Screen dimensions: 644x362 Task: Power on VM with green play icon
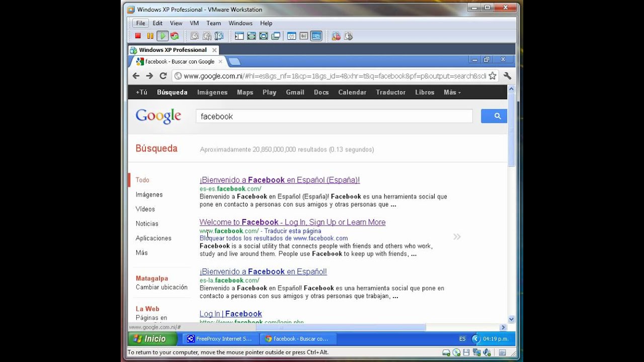162,36
